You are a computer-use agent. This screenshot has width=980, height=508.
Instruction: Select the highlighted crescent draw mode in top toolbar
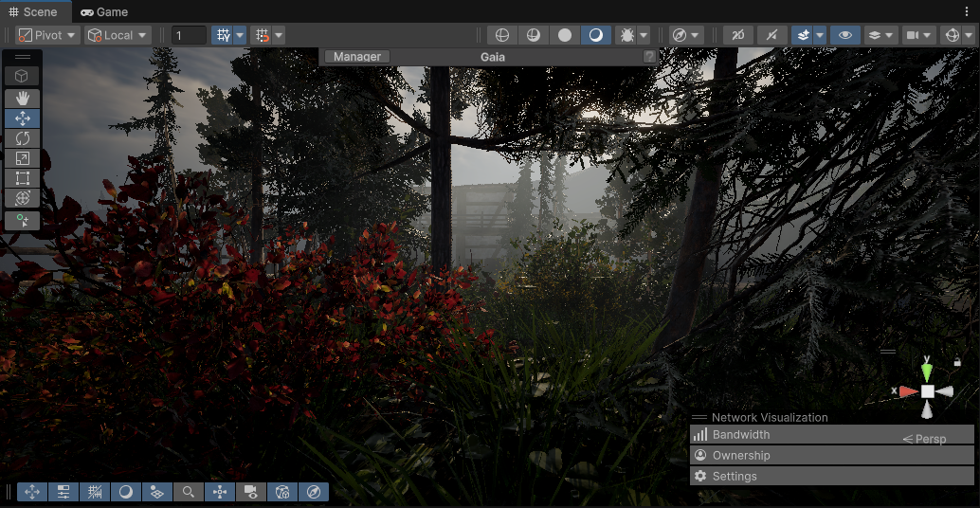595,35
